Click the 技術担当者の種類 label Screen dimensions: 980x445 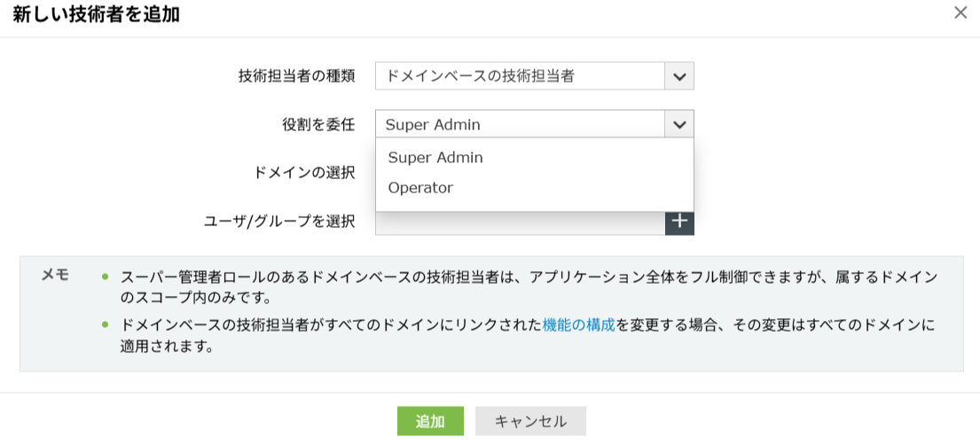pos(297,76)
